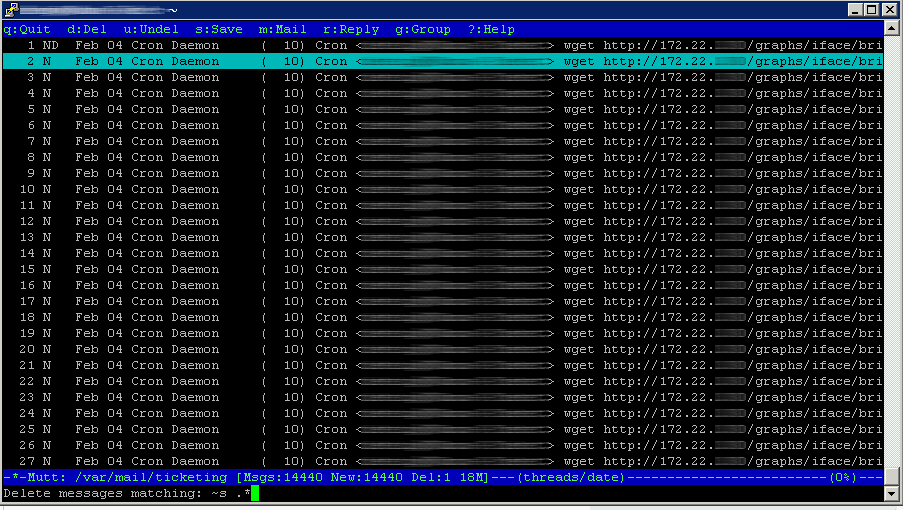Select message row number 5
This screenshot has width=903, height=510.
tap(442, 109)
